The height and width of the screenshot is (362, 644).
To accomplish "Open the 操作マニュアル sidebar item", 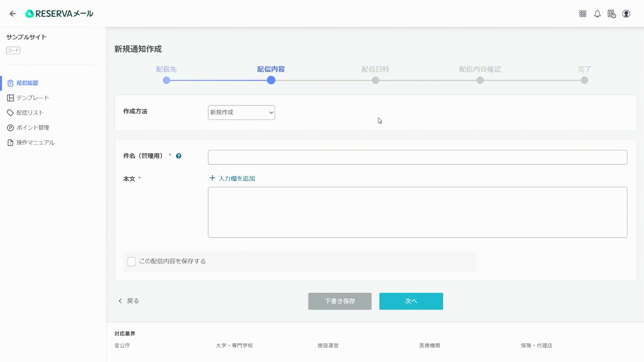I will (35, 142).
